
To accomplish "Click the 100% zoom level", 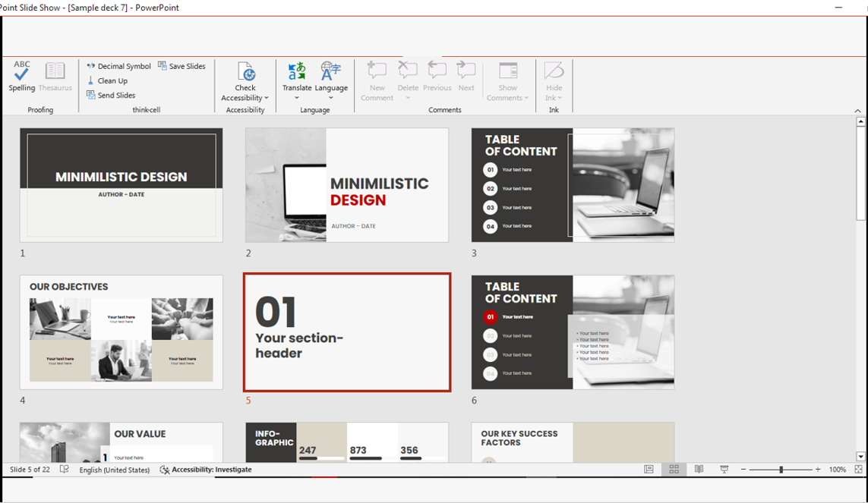I will point(837,470).
